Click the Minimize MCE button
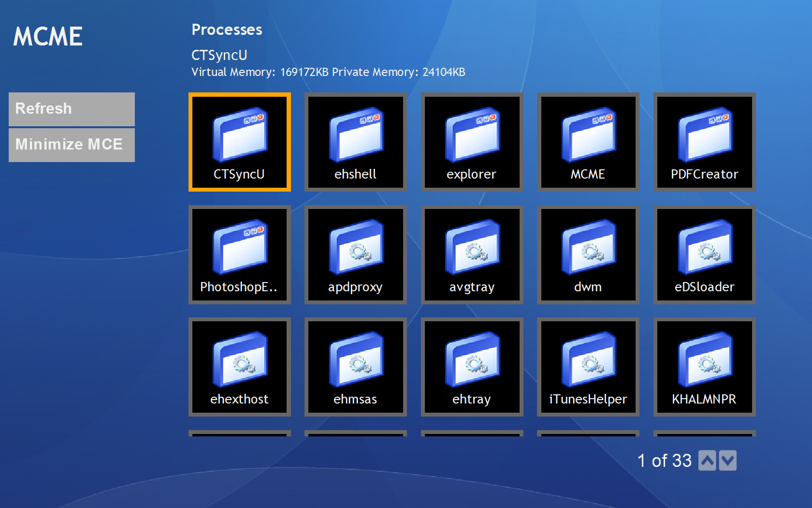The width and height of the screenshot is (812, 508). [x=72, y=145]
